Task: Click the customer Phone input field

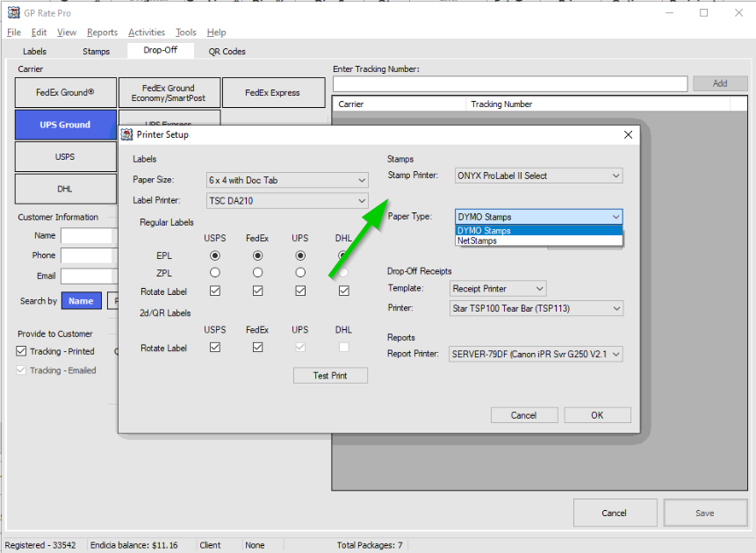Action: tap(90, 255)
